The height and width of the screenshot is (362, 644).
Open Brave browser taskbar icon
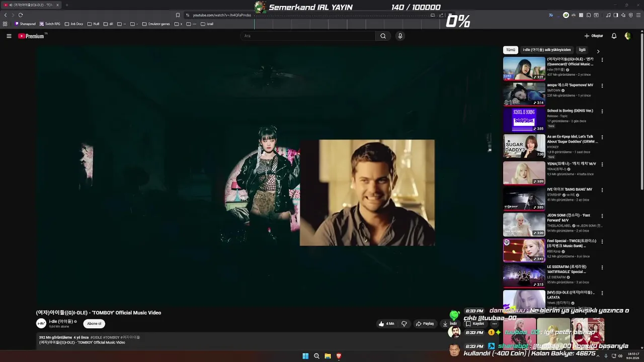coord(339,356)
